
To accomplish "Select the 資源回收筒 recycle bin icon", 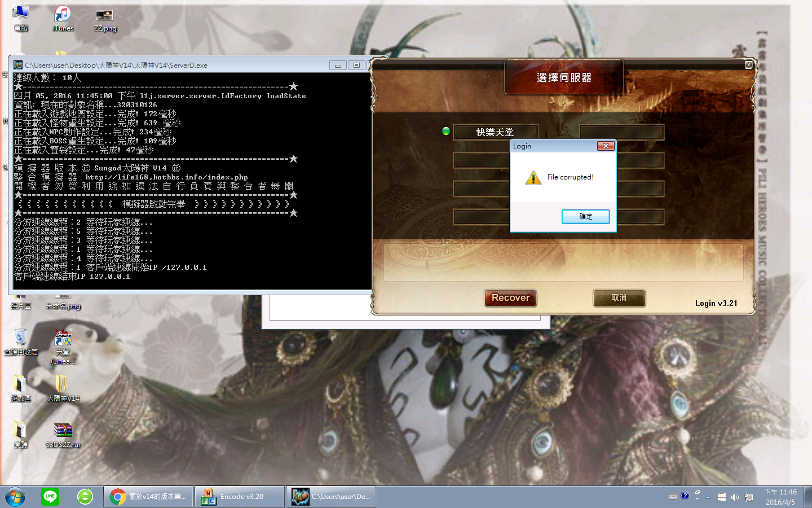I will (21, 342).
